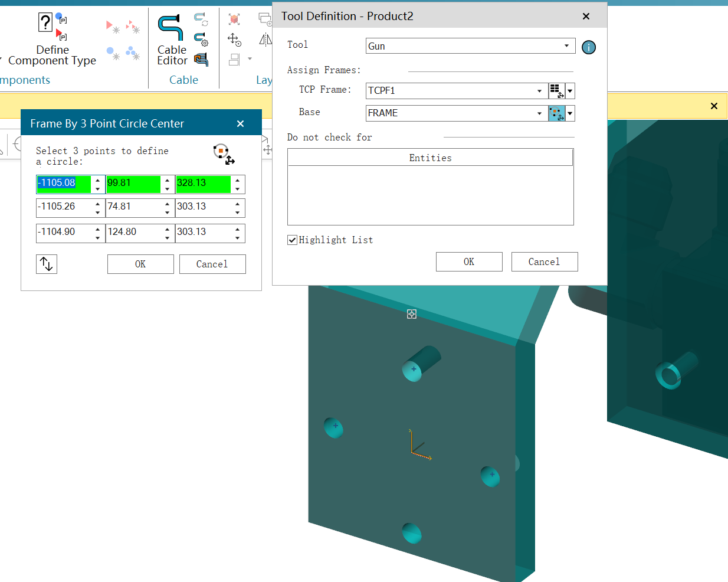The height and width of the screenshot is (582, 728).
Task: Close the Tool Definition dialog
Action: [x=586, y=16]
